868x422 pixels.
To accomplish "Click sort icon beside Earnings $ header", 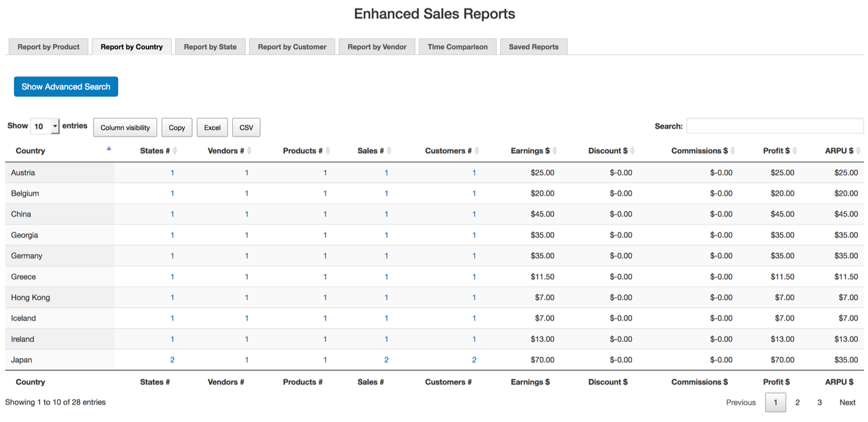I will [x=555, y=151].
